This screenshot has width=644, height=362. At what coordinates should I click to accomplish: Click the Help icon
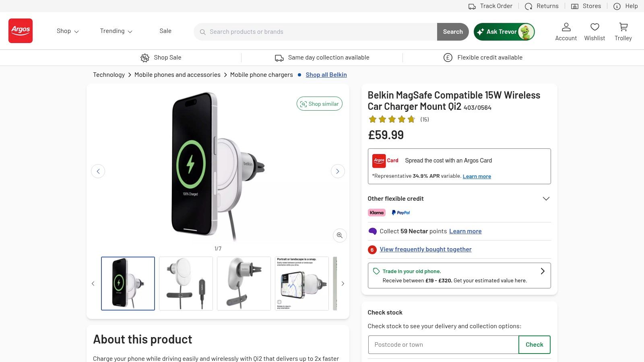(617, 6)
